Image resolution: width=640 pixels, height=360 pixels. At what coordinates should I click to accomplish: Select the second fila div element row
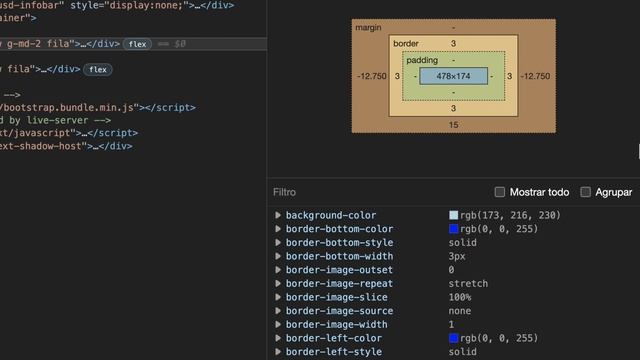pyautogui.click(x=133, y=69)
